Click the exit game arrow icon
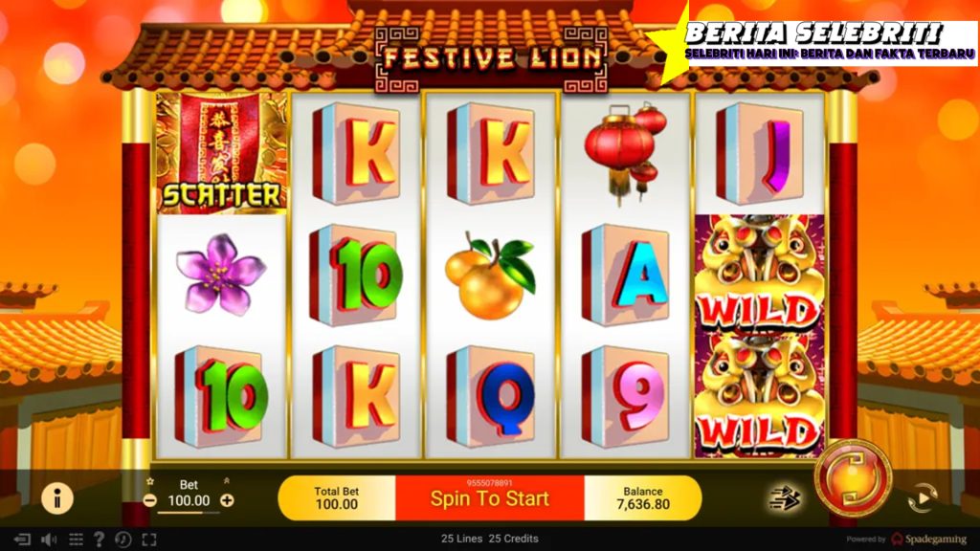980x551 pixels. click(22, 539)
